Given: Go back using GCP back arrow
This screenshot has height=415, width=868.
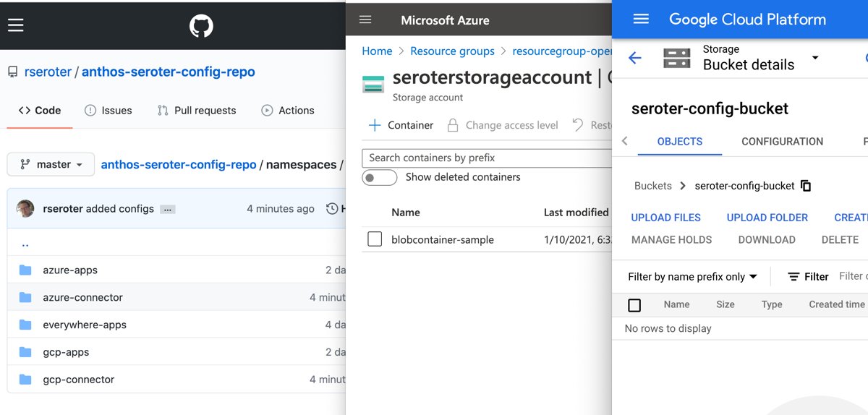Looking at the screenshot, I should (x=635, y=58).
